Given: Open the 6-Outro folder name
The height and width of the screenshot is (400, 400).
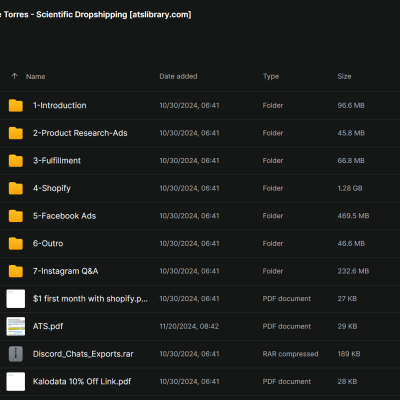Looking at the screenshot, I should (48, 244).
